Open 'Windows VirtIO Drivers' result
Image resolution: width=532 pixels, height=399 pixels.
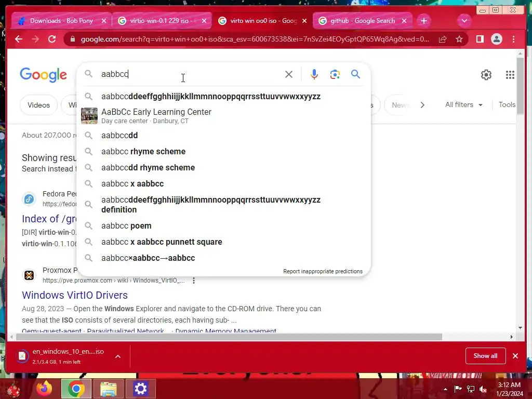coord(75,295)
